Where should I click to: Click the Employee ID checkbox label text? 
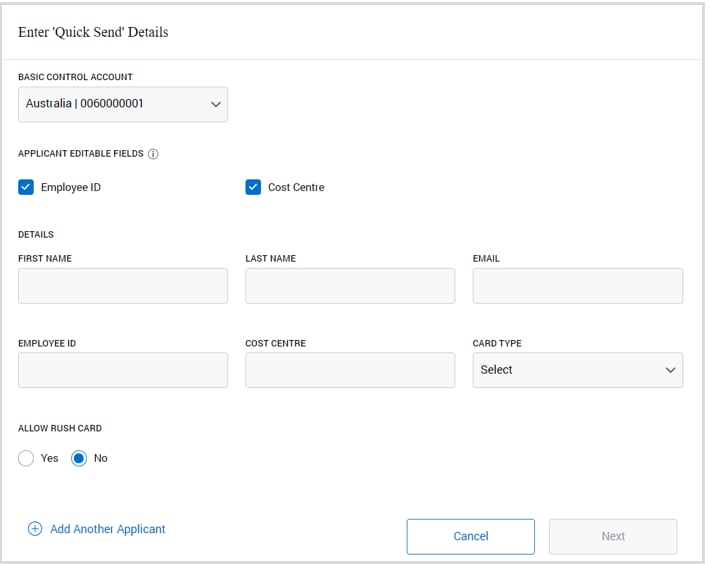coord(70,187)
